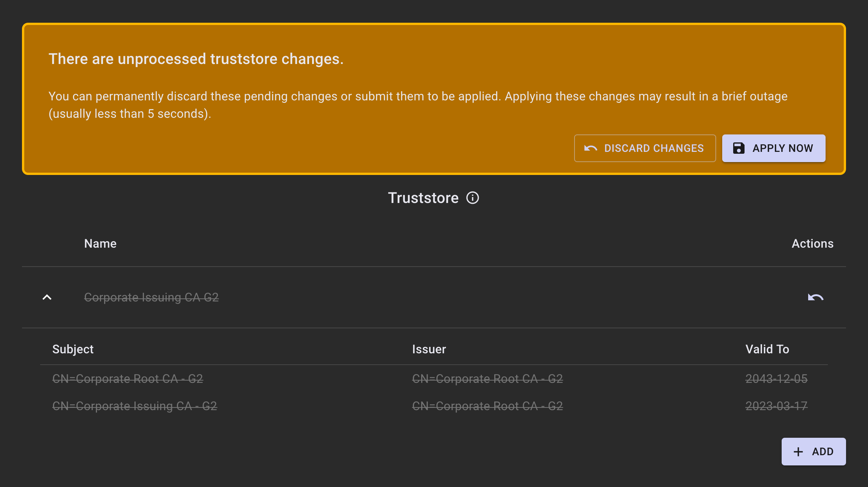Click the undo arrow in Discard Changes
This screenshot has width=868, height=487.
click(590, 148)
